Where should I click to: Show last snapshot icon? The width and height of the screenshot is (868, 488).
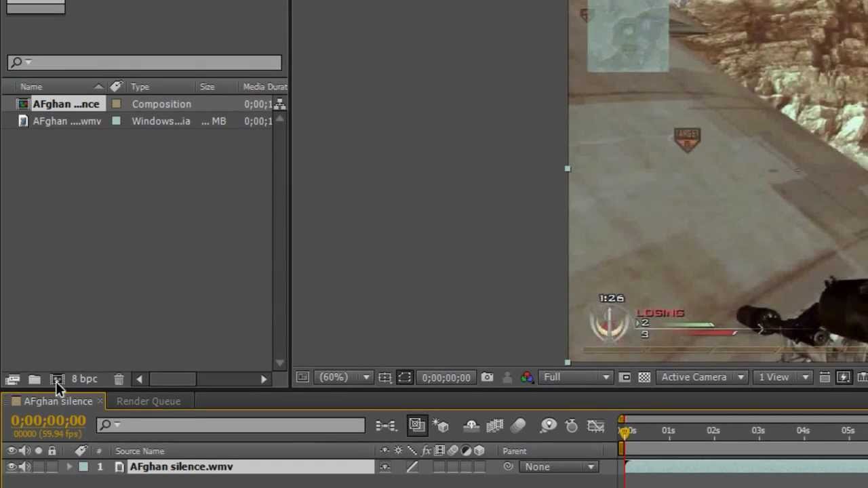pos(507,378)
